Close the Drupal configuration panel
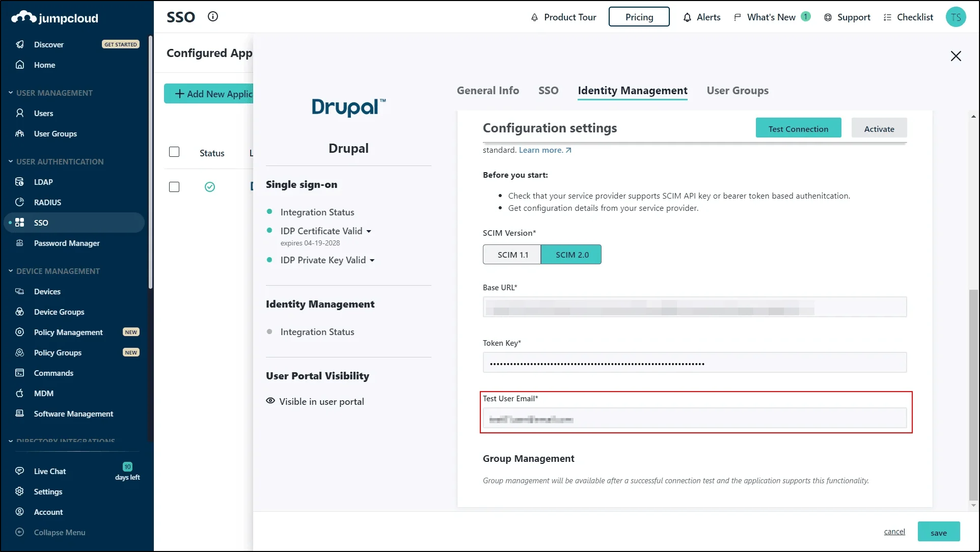The image size is (980, 552). pyautogui.click(x=956, y=56)
